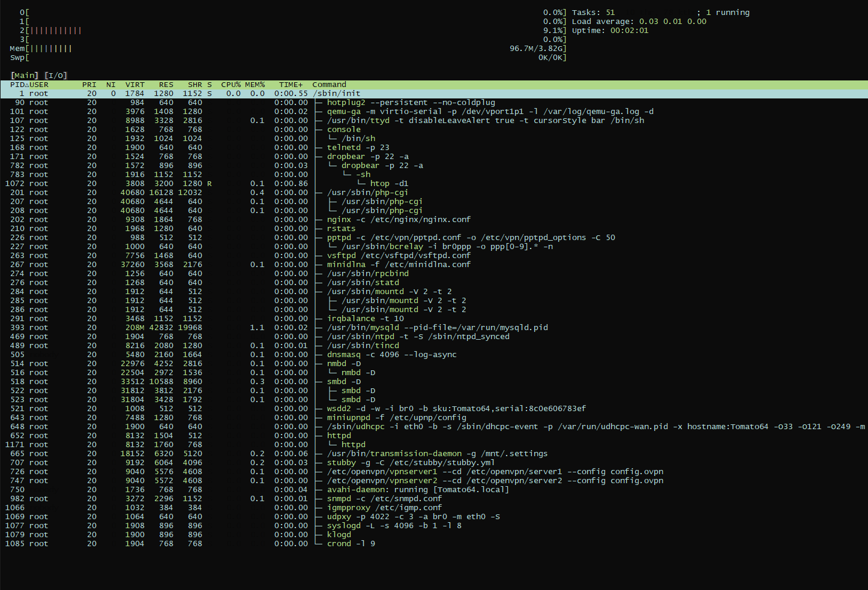
Task: Click the TIME+ column header
Action: [291, 85]
